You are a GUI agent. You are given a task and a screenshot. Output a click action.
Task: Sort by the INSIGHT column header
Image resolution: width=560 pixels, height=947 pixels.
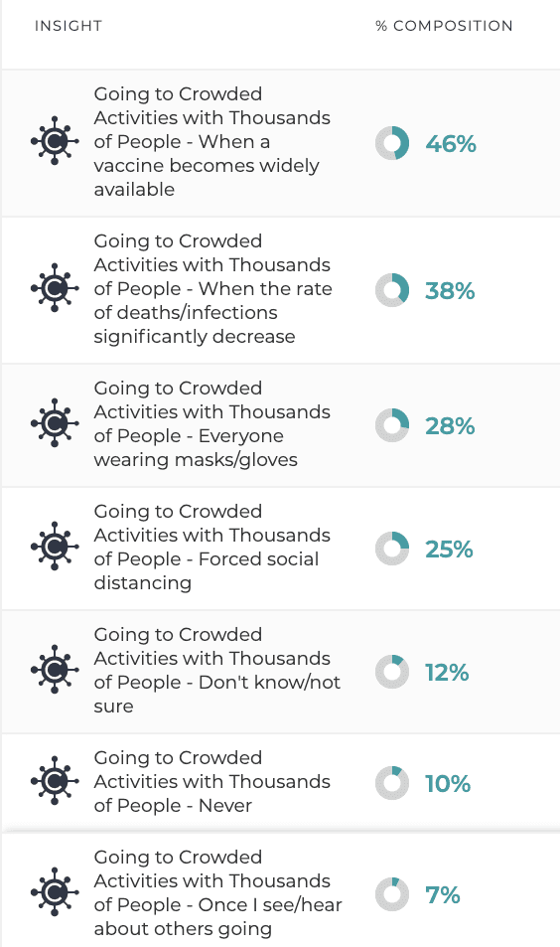pyautogui.click(x=69, y=26)
